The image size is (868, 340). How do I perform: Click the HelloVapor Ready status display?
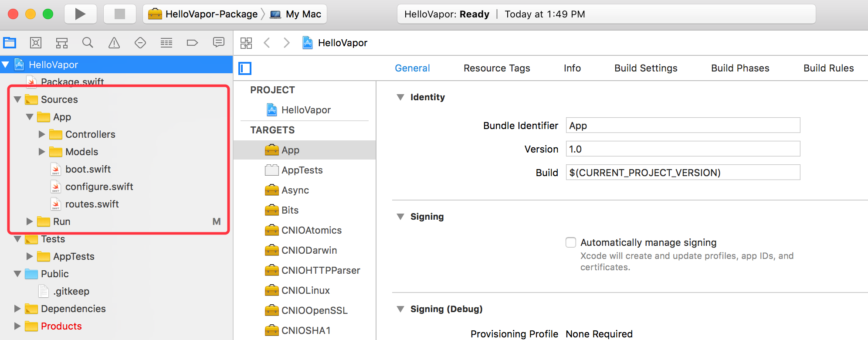coord(606,14)
